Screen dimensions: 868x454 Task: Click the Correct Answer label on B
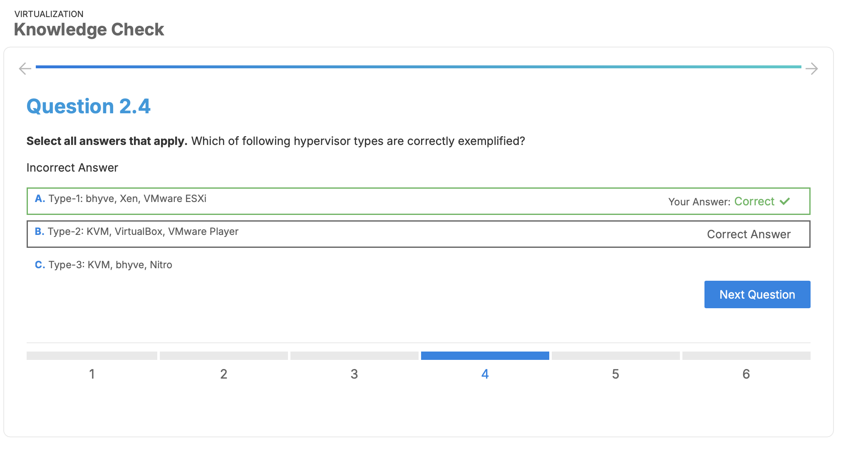749,234
